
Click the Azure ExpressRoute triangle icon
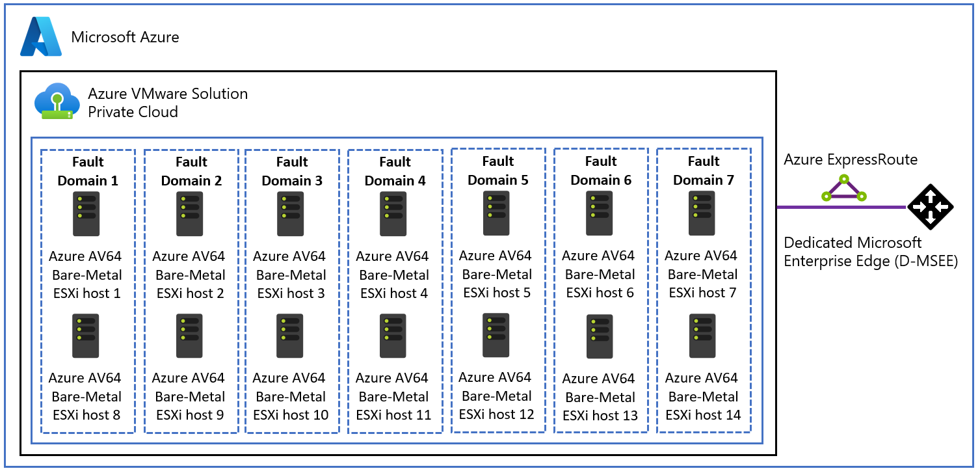[843, 187]
